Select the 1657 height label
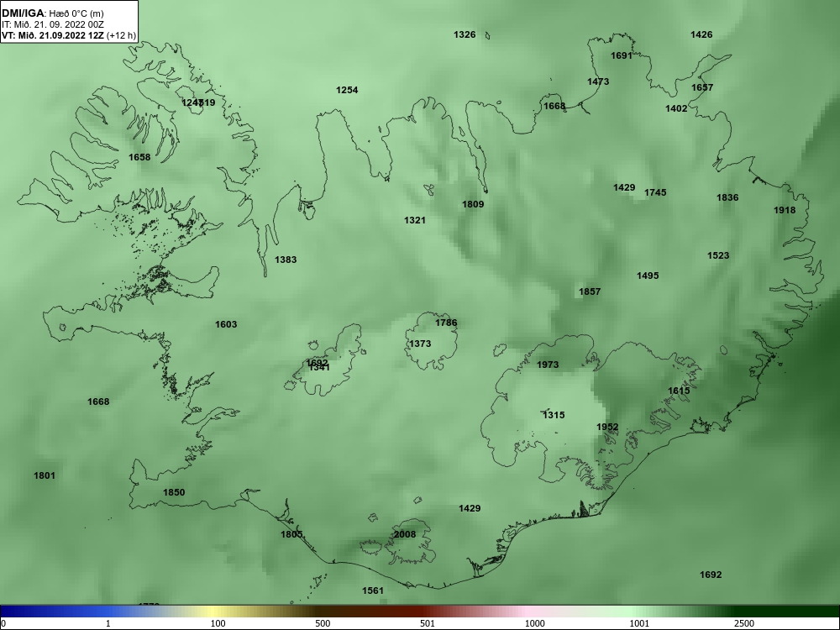840x630 pixels. click(702, 88)
